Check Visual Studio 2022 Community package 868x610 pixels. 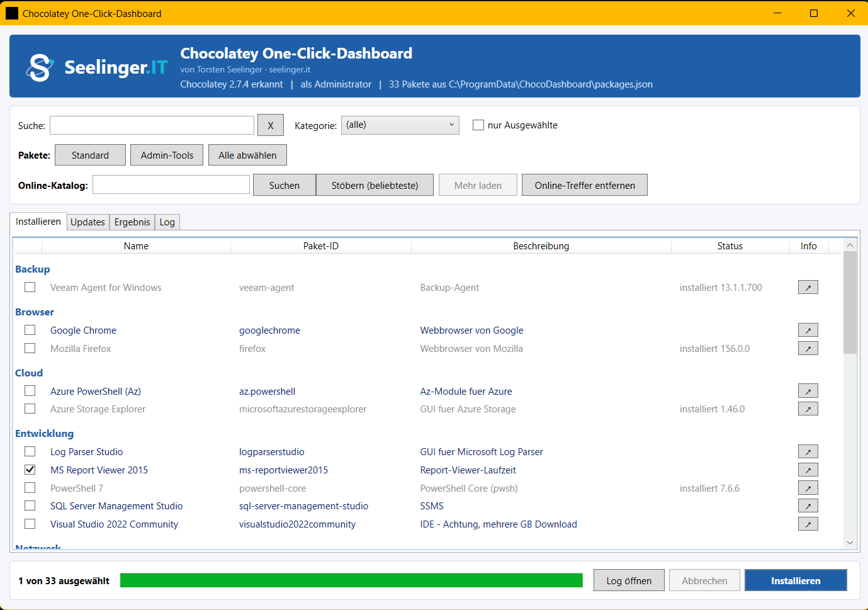point(30,524)
